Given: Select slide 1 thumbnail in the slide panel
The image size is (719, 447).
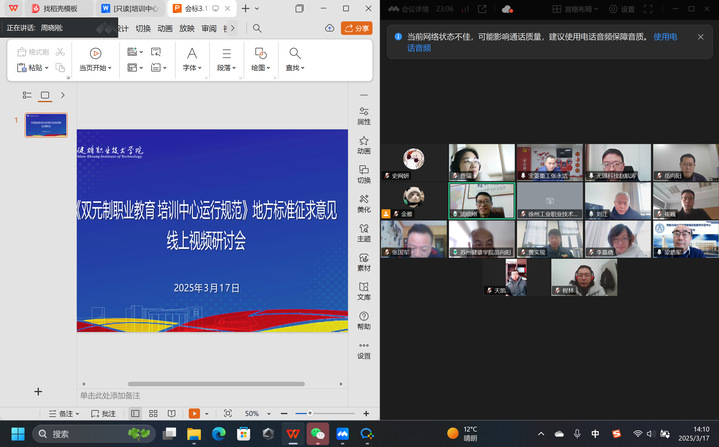Looking at the screenshot, I should click(x=46, y=125).
